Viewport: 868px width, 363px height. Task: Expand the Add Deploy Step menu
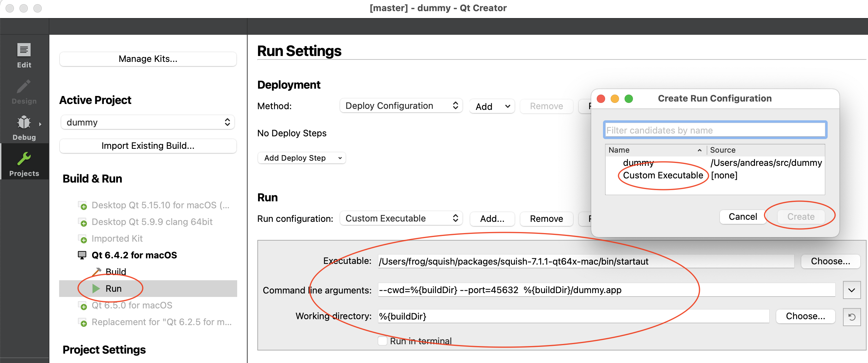tap(302, 158)
